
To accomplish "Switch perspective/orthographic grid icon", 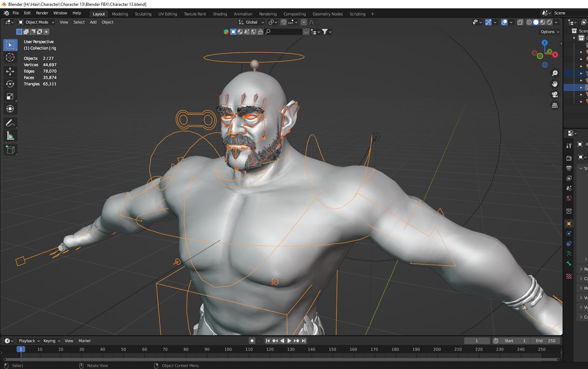I will (x=555, y=105).
